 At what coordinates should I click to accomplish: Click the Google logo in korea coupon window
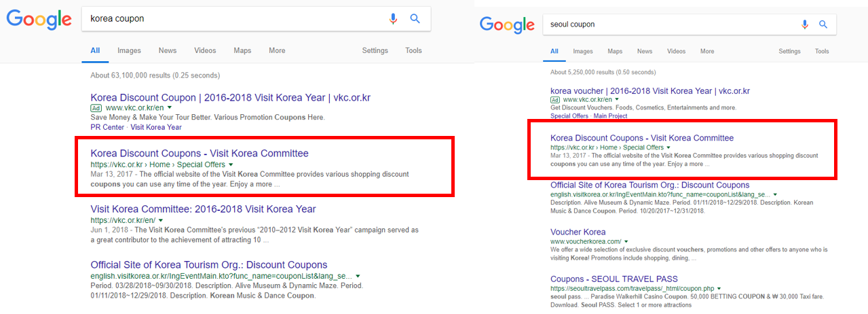coord(39,19)
